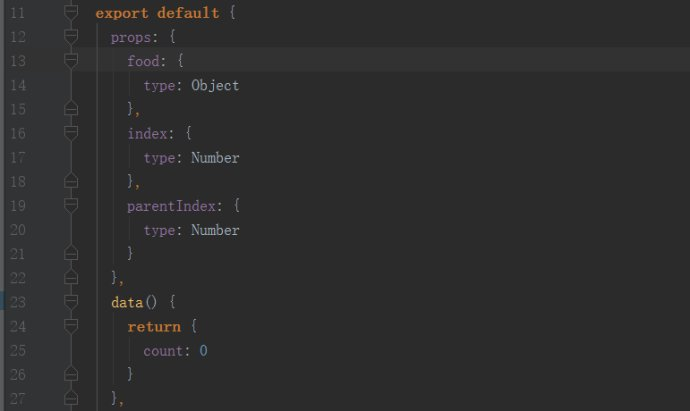Click the export keyword on line 11
The height and width of the screenshot is (411, 690).
[121, 14]
